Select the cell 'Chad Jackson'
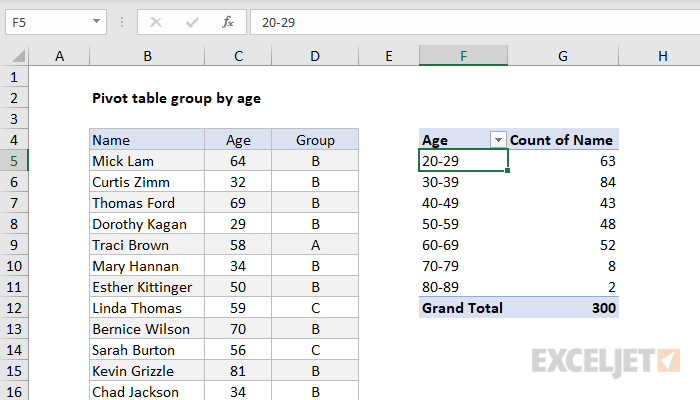 coord(147,391)
